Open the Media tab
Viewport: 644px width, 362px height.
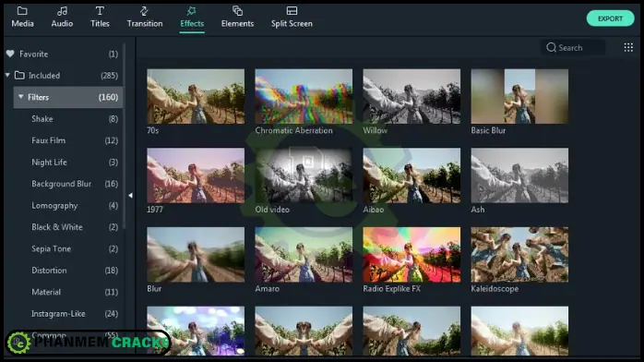[22, 18]
